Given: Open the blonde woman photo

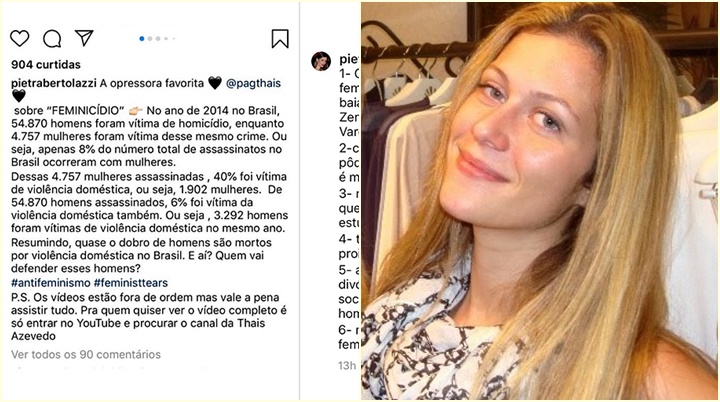Looking at the screenshot, I should pyautogui.click(x=540, y=201).
